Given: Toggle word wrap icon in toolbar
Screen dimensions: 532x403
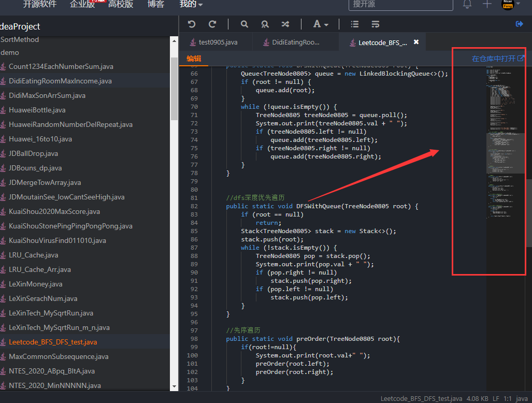Looking at the screenshot, I should (x=376, y=24).
